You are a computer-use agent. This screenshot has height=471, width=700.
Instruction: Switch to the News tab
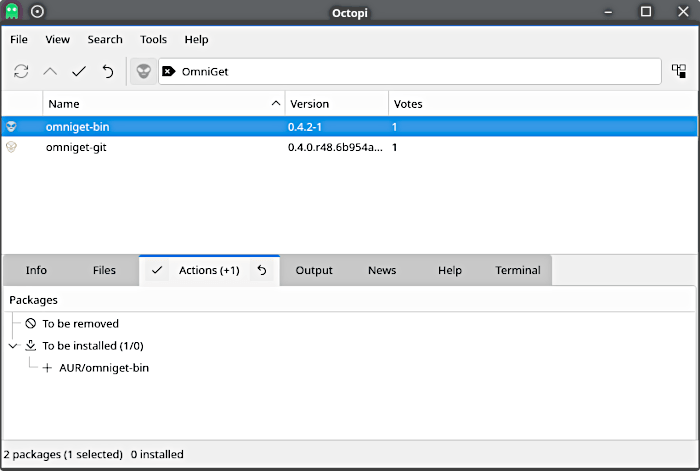click(382, 270)
